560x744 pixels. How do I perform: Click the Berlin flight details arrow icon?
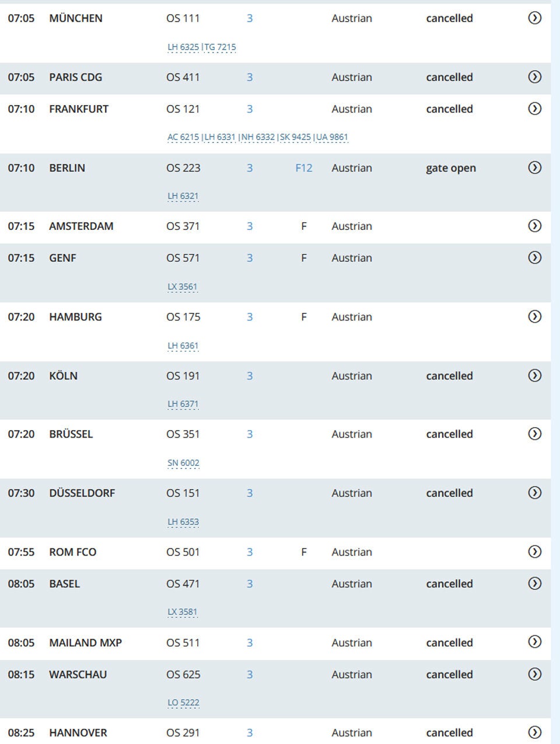pos(534,167)
